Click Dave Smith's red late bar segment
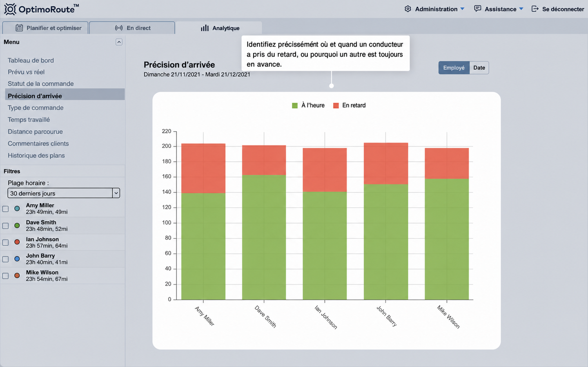The width and height of the screenshot is (588, 367). [264, 160]
